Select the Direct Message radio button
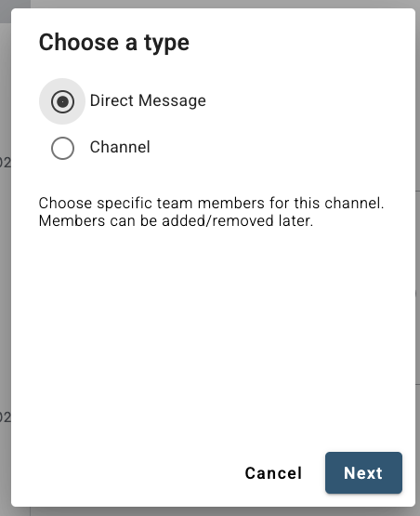This screenshot has height=516, width=420. [62, 101]
